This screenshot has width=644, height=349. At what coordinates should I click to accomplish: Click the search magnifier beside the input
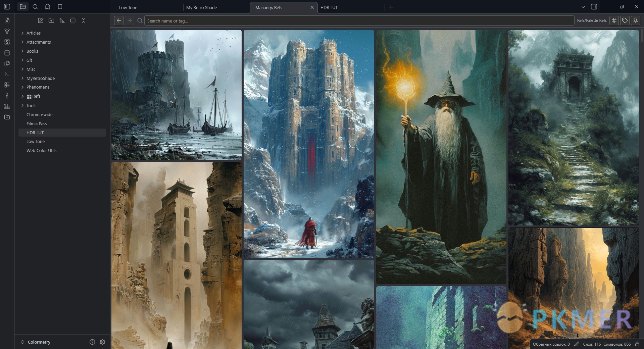tap(140, 20)
